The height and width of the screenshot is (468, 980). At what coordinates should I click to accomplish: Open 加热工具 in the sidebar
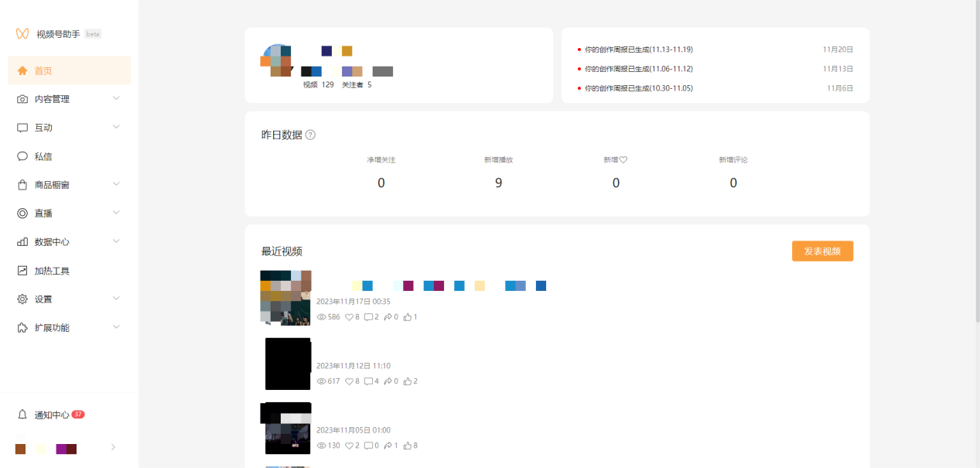coord(70,271)
